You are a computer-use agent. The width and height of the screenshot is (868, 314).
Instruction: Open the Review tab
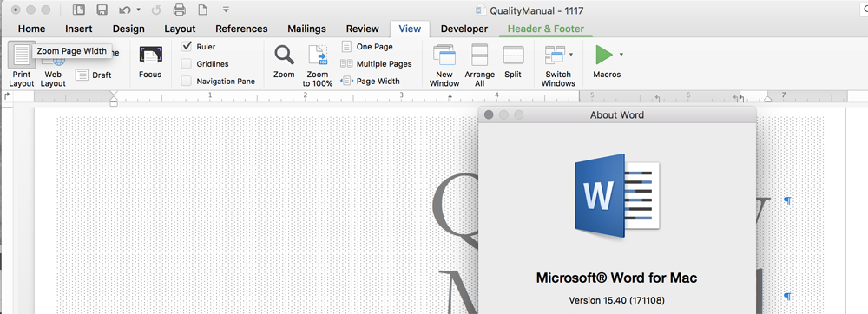(x=363, y=29)
